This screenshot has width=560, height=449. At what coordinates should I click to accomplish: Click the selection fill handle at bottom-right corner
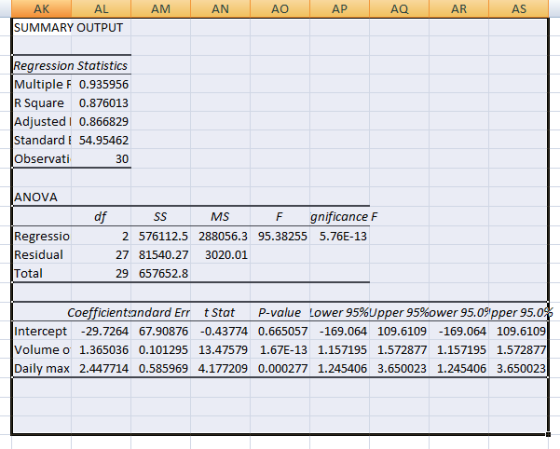tap(548, 434)
